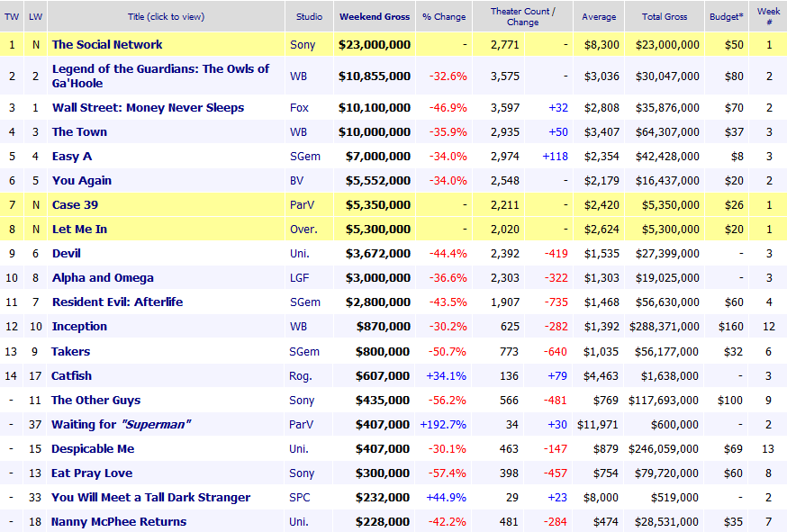The height and width of the screenshot is (532, 787).
Task: Open The Town movie page
Action: coord(79,132)
